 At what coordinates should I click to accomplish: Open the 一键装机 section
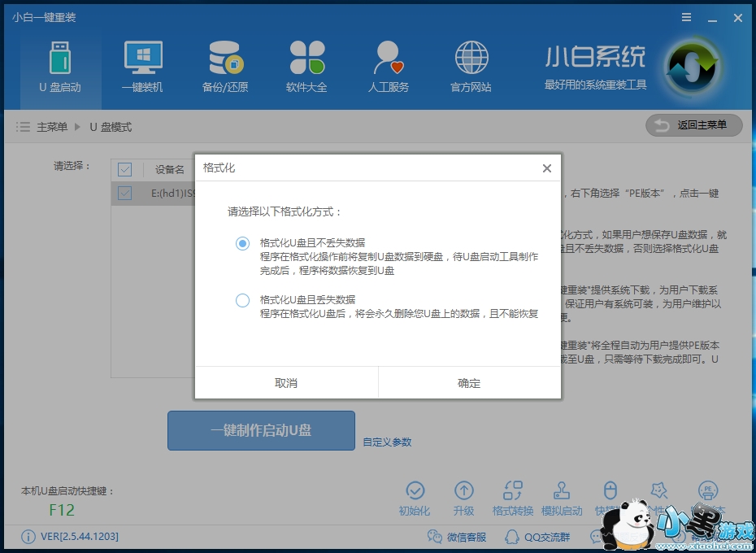coord(143,67)
